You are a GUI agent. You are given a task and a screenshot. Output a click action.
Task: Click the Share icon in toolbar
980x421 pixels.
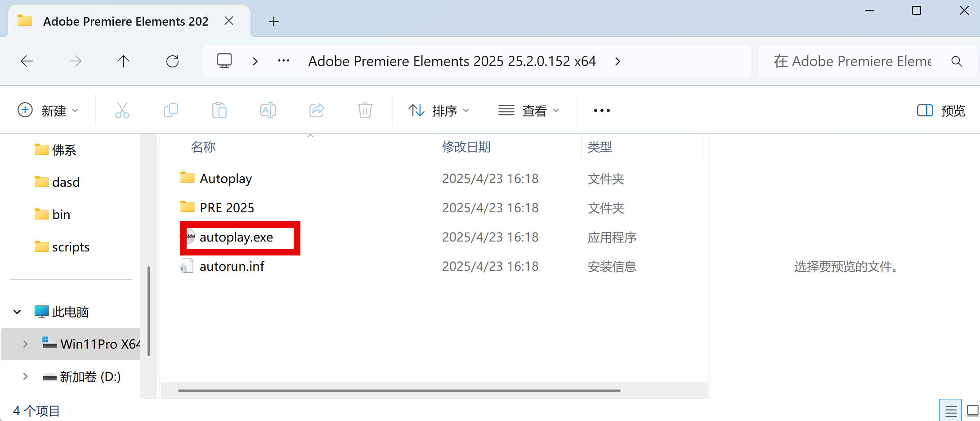coord(317,110)
